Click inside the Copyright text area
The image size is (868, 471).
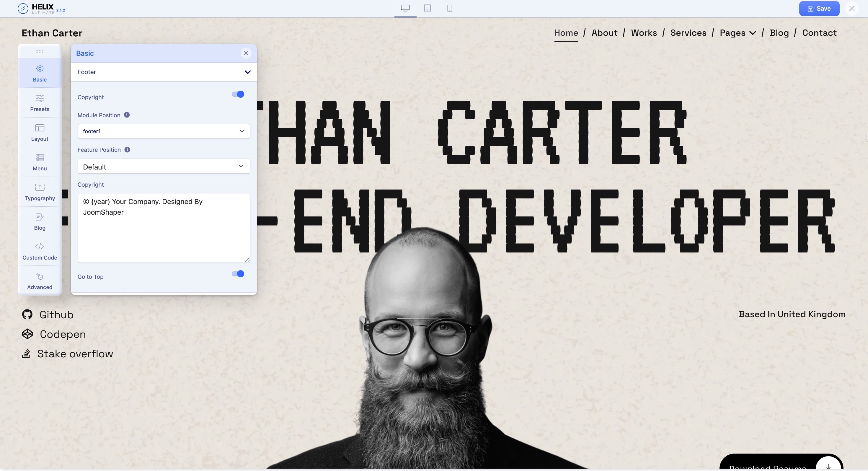tap(164, 232)
